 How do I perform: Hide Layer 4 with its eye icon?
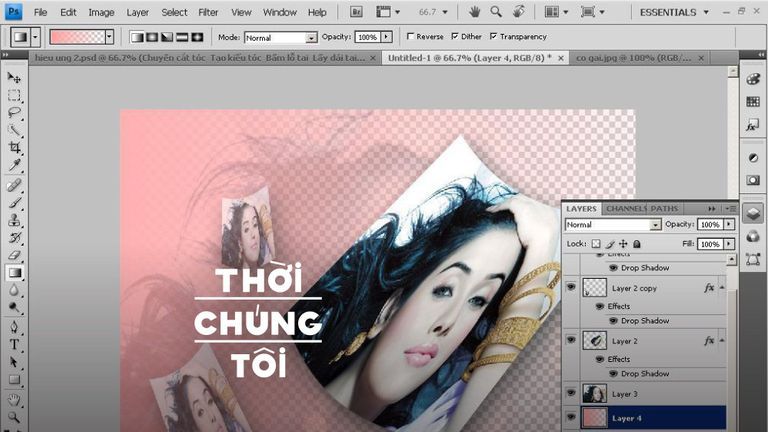571,417
